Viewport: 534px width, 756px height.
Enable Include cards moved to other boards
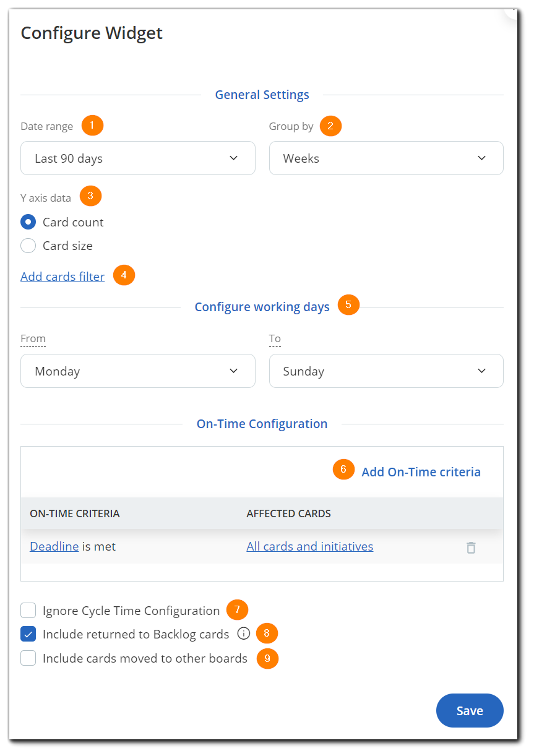(28, 658)
